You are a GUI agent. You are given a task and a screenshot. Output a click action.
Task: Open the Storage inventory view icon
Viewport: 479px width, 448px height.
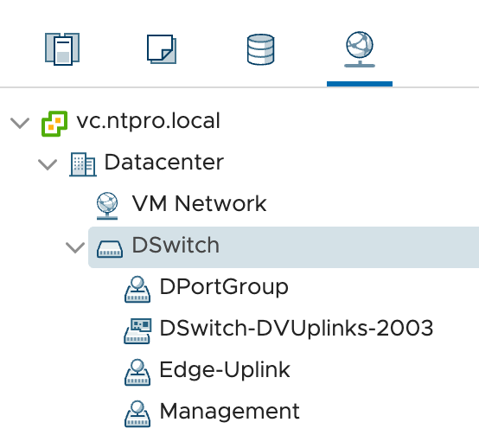click(260, 49)
